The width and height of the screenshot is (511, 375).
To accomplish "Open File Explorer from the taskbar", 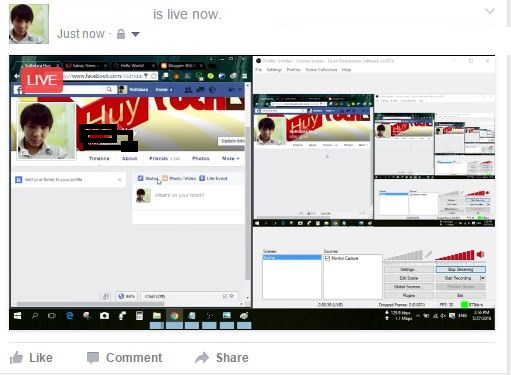I will click(157, 316).
